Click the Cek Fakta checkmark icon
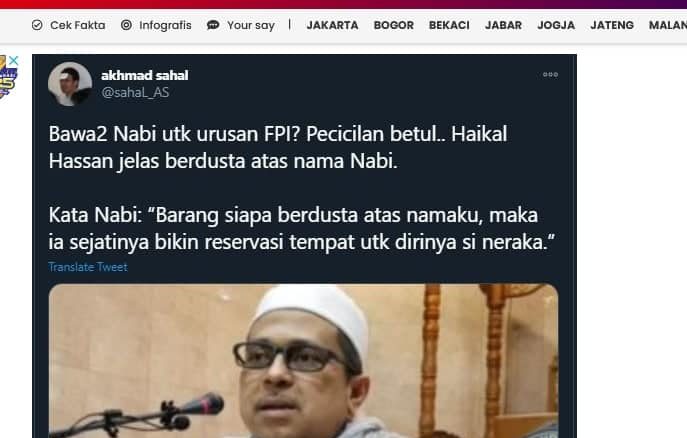The width and height of the screenshot is (687, 438). pyautogui.click(x=37, y=25)
